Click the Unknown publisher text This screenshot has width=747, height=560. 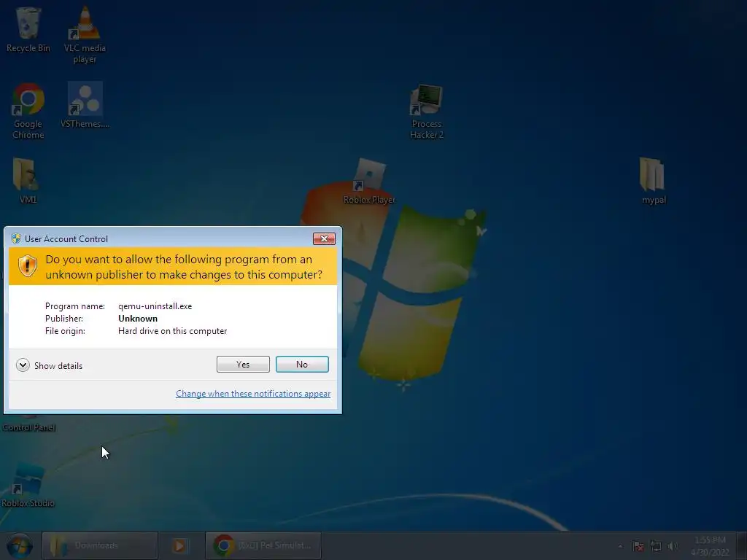[138, 319]
